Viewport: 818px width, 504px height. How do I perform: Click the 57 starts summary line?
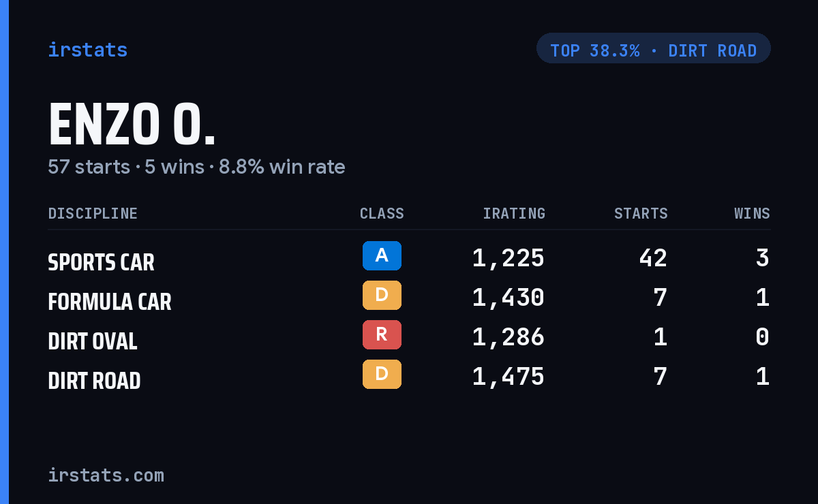[196, 167]
